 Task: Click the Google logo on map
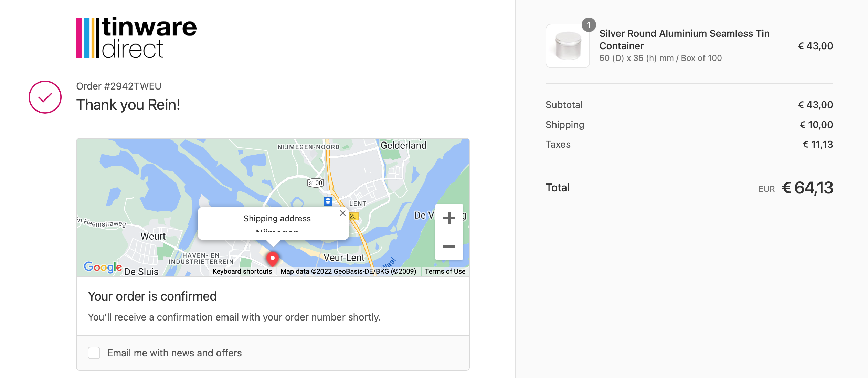tap(103, 267)
